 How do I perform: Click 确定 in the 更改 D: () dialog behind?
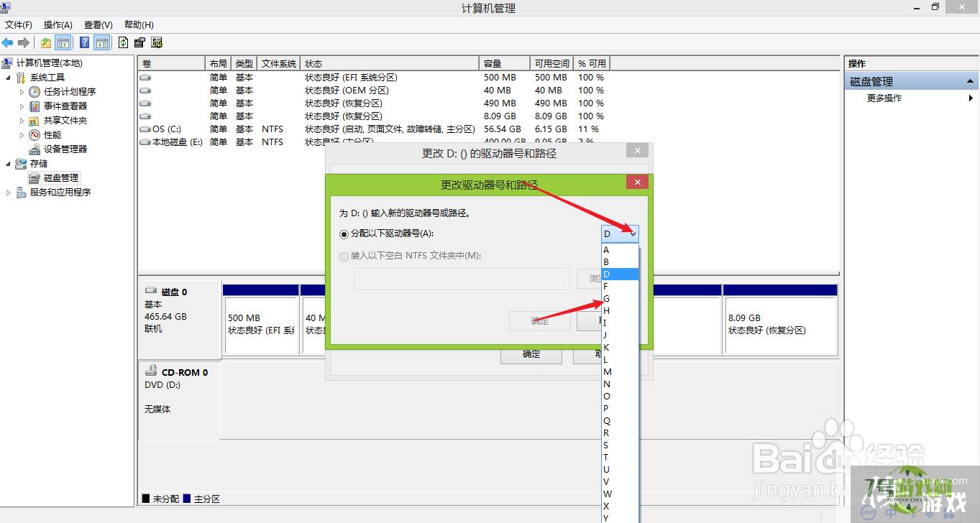tap(531, 354)
